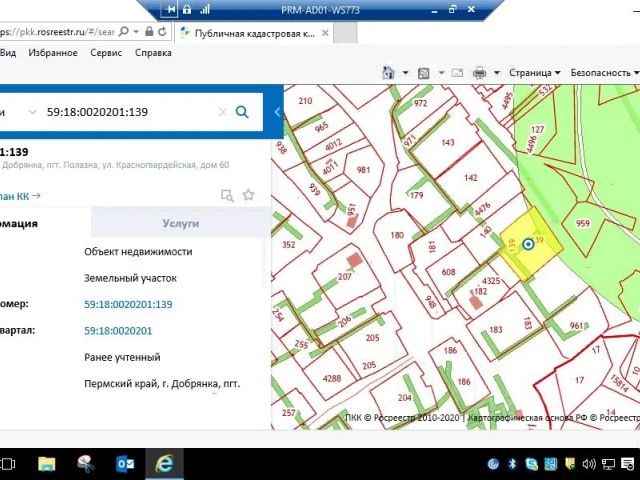The height and width of the screenshot is (480, 640).
Task: Click the Print icon in command bar
Action: point(480,73)
